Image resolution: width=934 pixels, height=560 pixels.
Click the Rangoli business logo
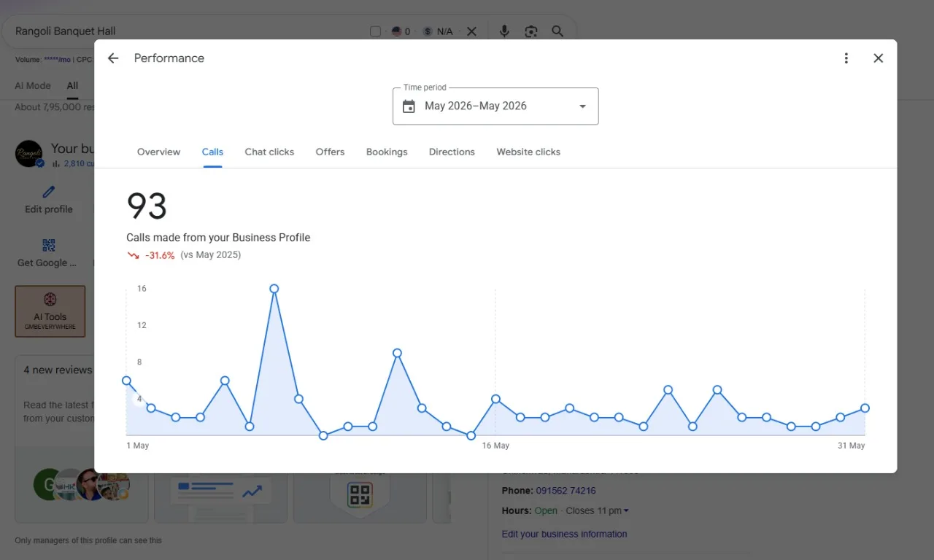pyautogui.click(x=29, y=154)
